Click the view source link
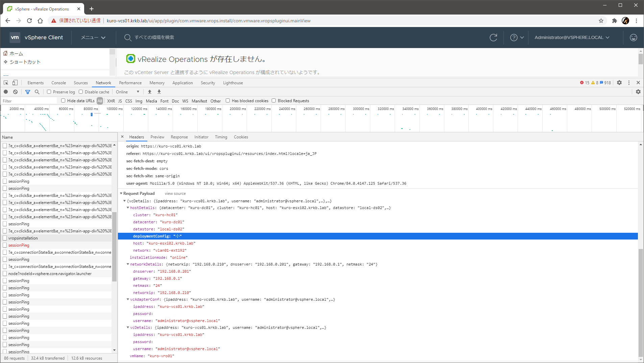This screenshot has width=644, height=363. coord(175,194)
